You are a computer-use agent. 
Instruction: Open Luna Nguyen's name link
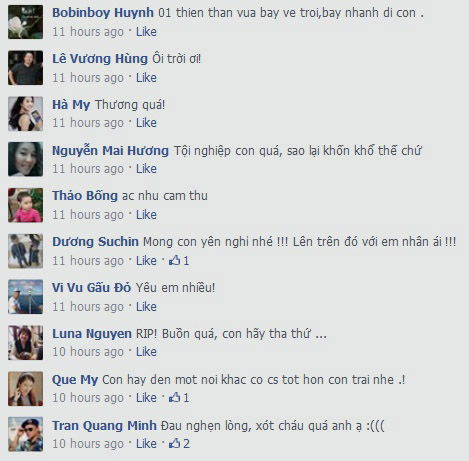[92, 334]
